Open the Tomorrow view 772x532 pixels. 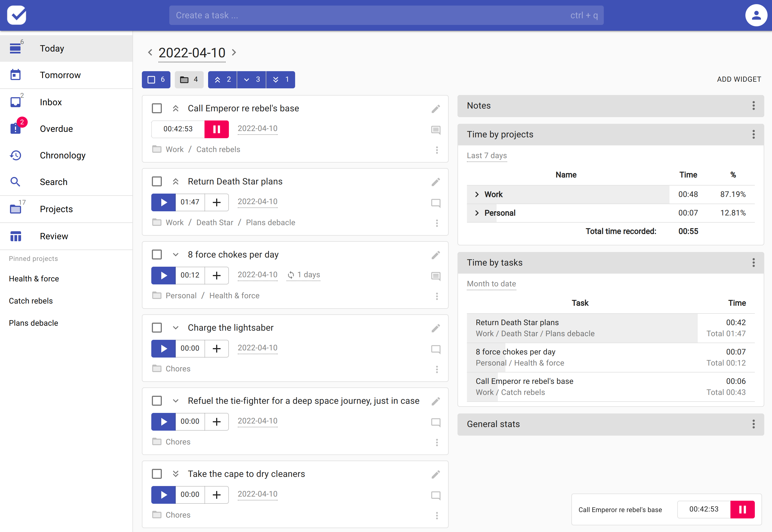tap(66, 75)
